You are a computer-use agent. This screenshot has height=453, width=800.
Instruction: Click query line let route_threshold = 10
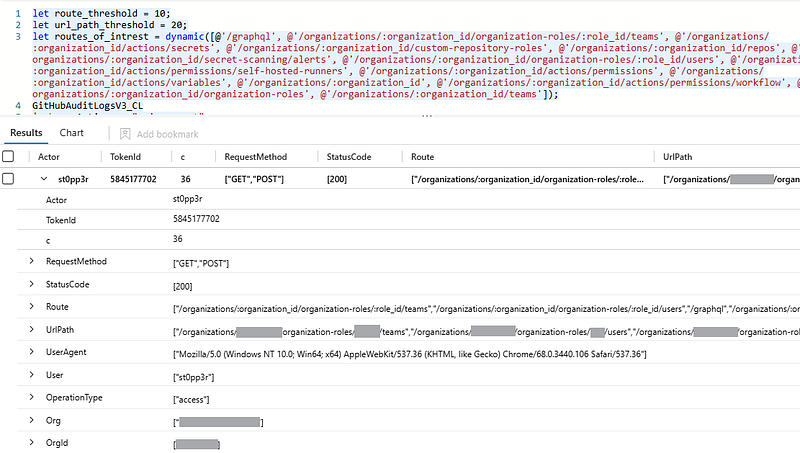(102, 13)
